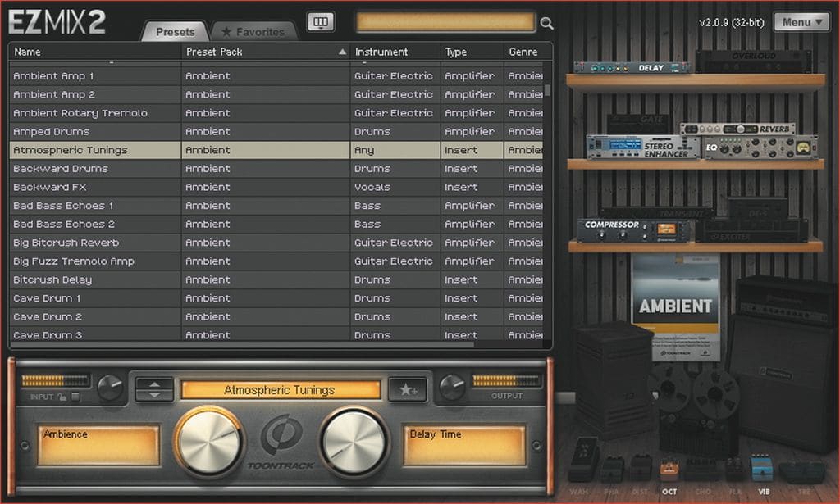Select the Bitcrush Delay preset

point(276,279)
